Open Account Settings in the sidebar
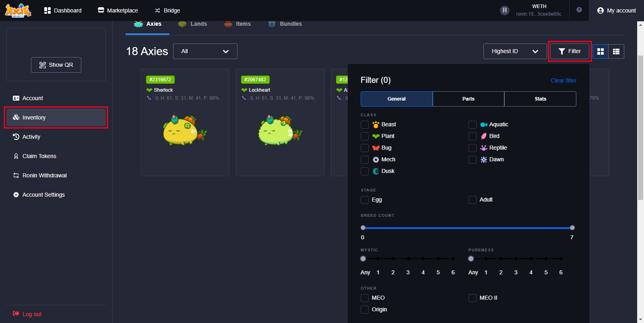The width and height of the screenshot is (644, 323). click(x=56, y=195)
